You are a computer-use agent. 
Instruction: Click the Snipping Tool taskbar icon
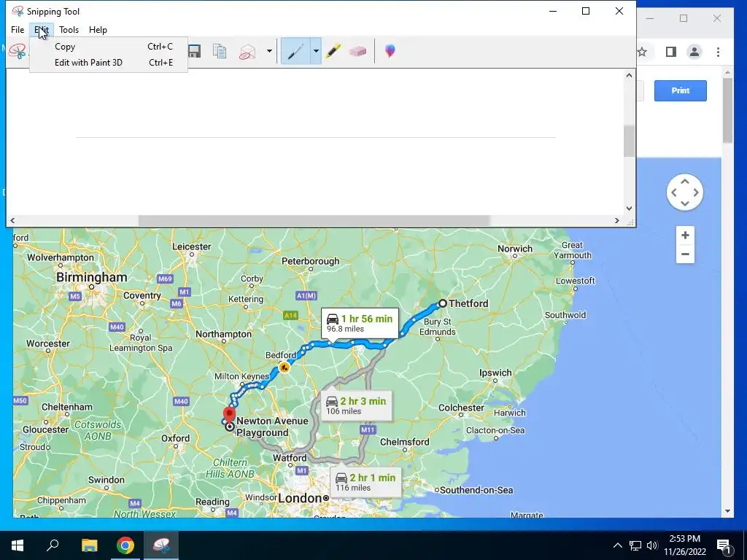(x=161, y=545)
